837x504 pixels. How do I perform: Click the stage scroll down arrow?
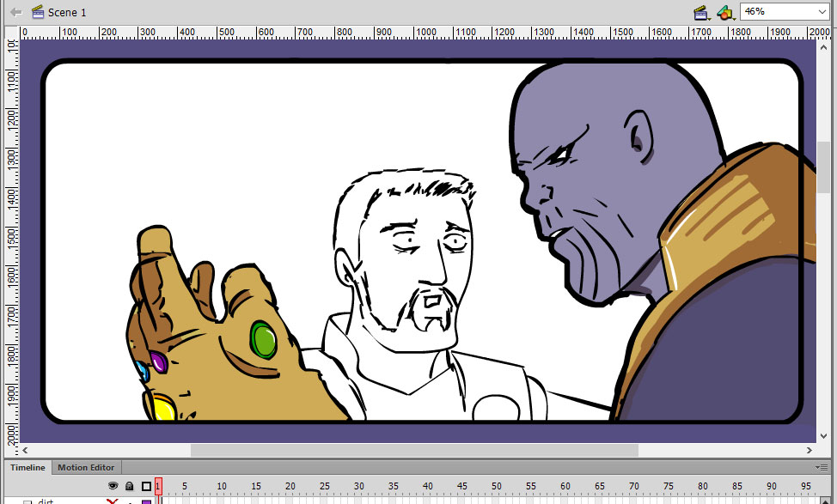(823, 435)
